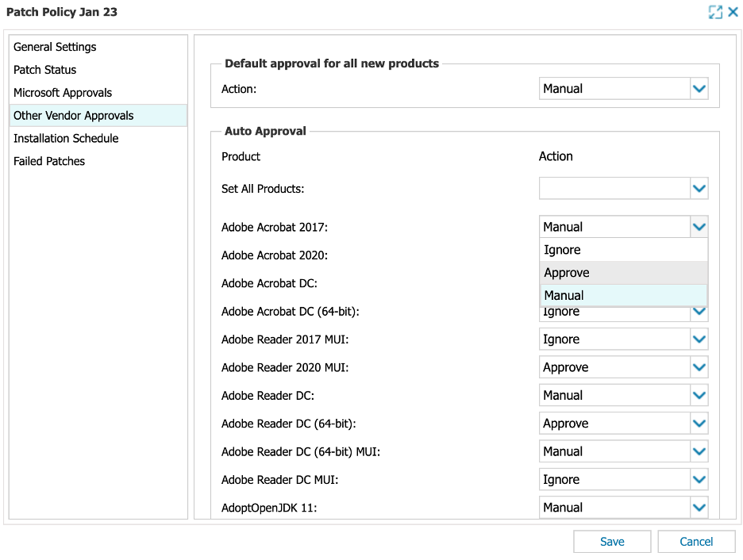This screenshot has width=743, height=560.
Task: Switch to General Settings section
Action: point(55,47)
